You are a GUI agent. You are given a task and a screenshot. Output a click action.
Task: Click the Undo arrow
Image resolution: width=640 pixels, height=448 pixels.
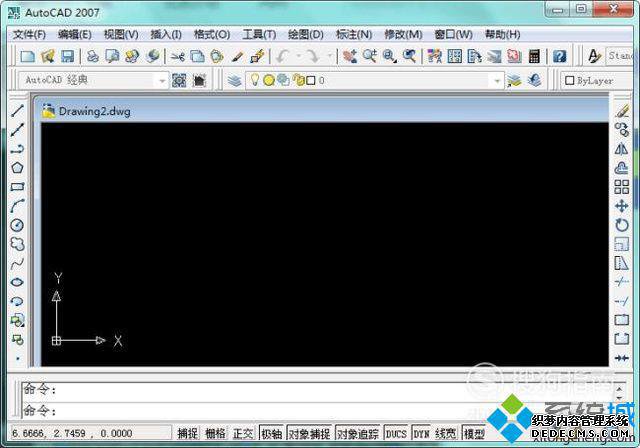click(x=282, y=56)
